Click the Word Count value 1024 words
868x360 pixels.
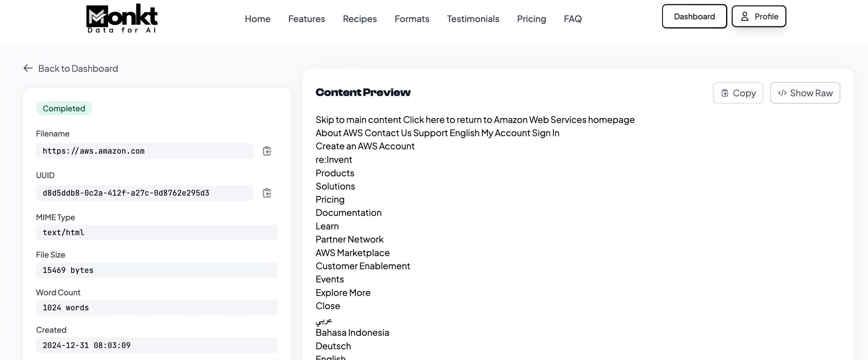click(157, 308)
